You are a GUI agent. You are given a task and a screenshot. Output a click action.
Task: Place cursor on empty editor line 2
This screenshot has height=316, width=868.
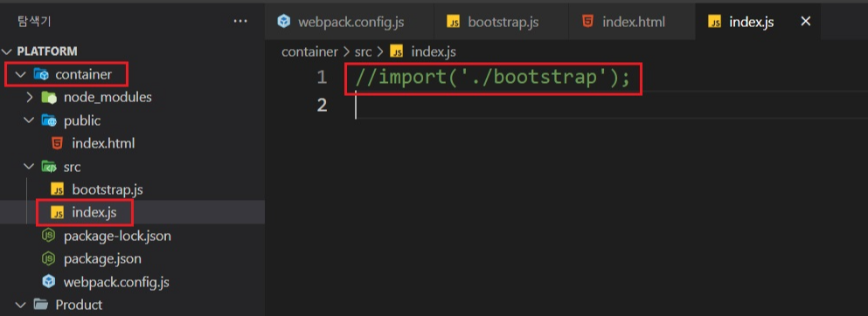point(611,105)
